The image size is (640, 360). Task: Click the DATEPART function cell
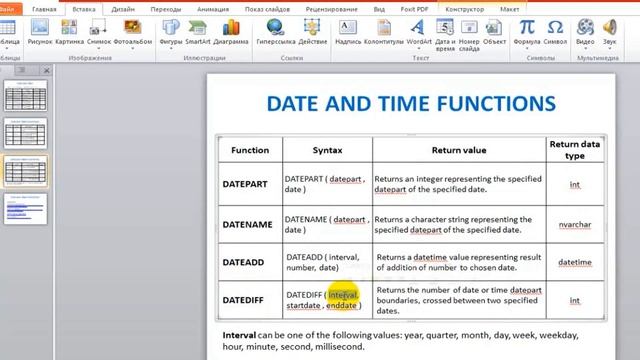click(x=250, y=184)
